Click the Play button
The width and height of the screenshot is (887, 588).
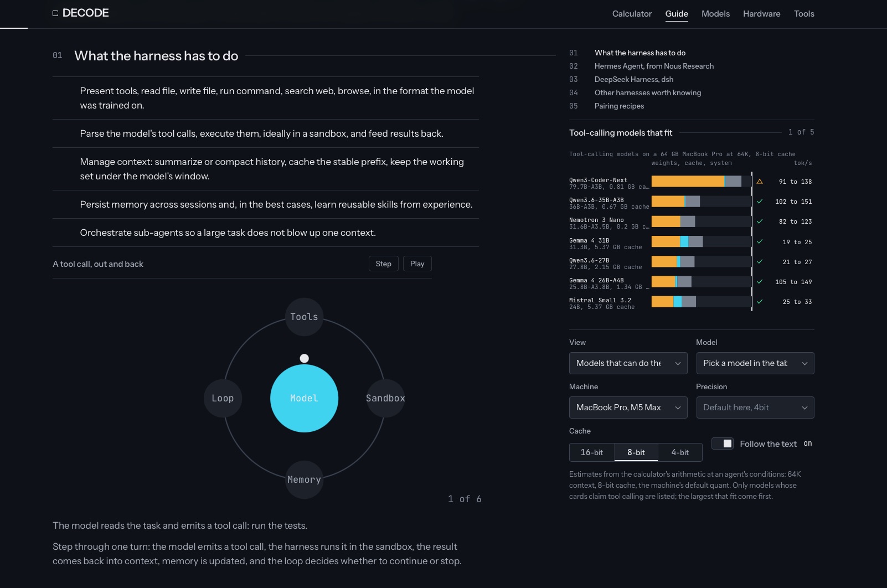pyautogui.click(x=417, y=264)
